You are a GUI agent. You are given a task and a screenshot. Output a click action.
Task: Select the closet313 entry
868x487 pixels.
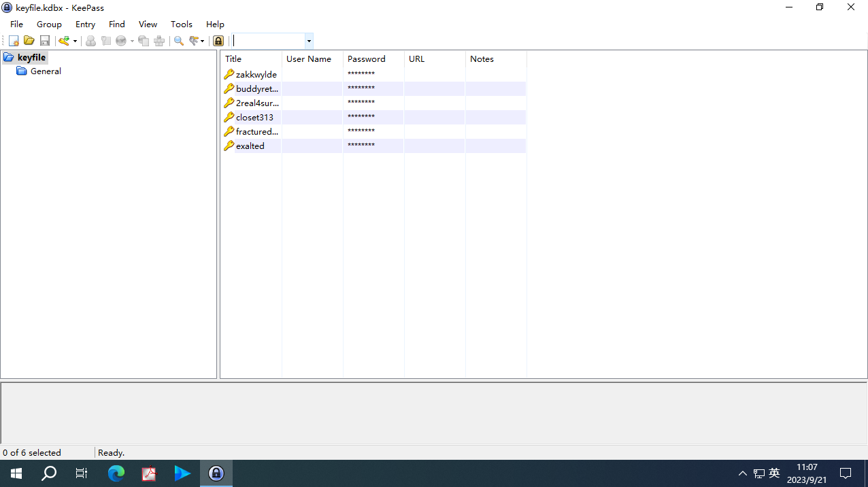click(x=254, y=117)
